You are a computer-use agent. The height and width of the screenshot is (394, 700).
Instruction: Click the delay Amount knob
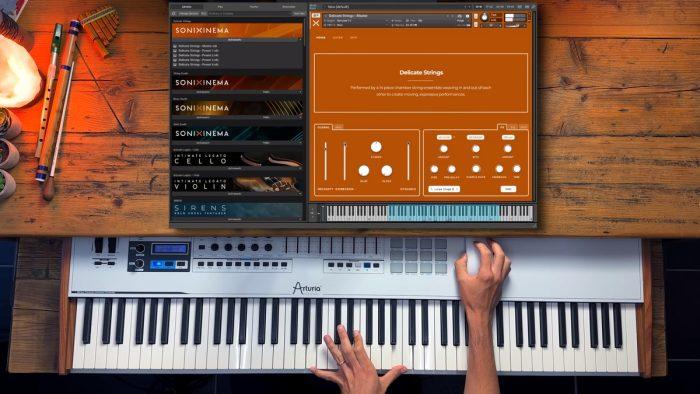508,149
